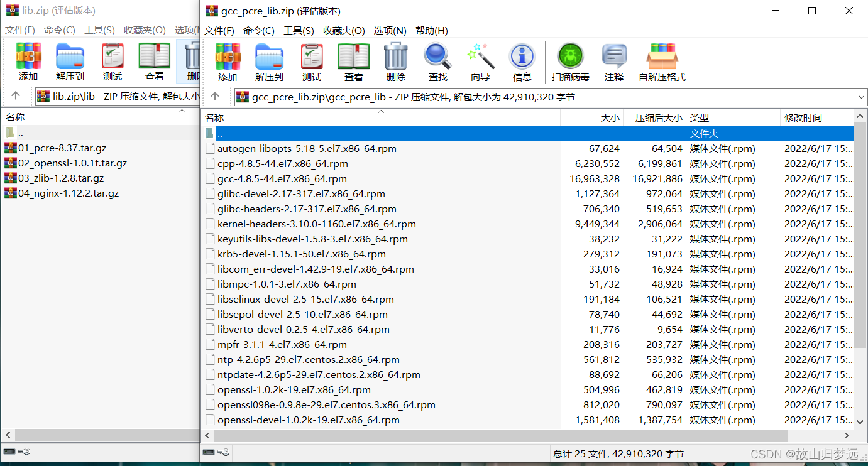Screen dimensions: 868x466
Task: Select openssl098e-0.9.8e-29.el7.centos.3.x86_64.rpm file
Action: click(x=326, y=405)
